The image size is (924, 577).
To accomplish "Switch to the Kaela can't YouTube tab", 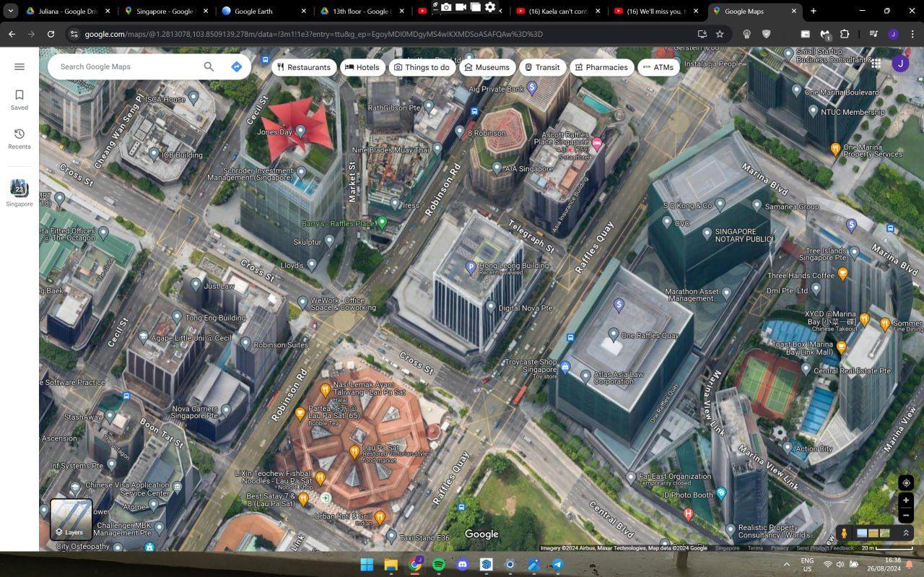I will tap(558, 11).
